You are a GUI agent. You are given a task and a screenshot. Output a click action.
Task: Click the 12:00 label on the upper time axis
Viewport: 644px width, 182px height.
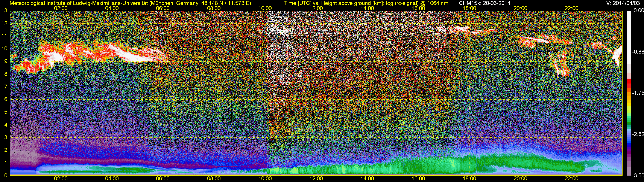(x=316, y=8)
